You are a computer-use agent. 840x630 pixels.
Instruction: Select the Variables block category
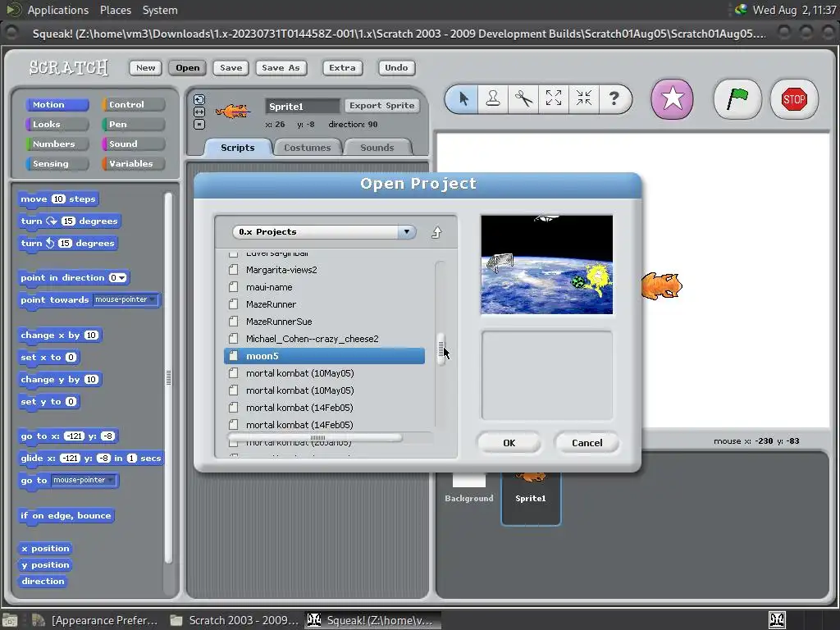click(x=134, y=163)
